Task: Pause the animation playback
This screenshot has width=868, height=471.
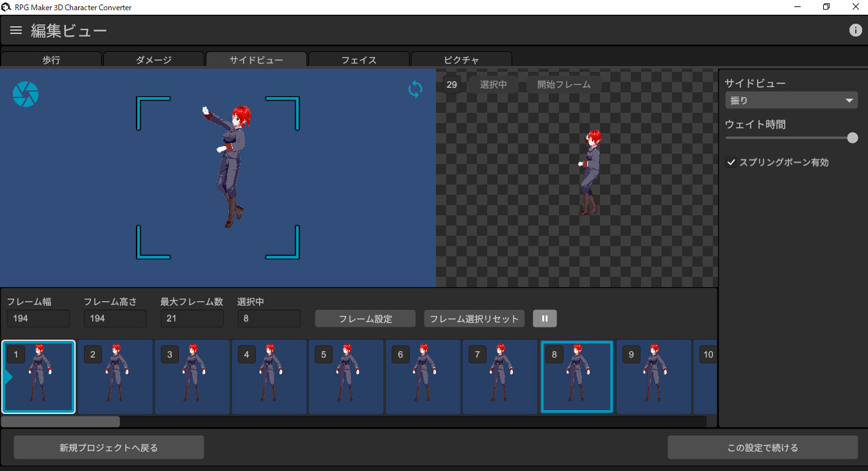Action: (x=544, y=318)
